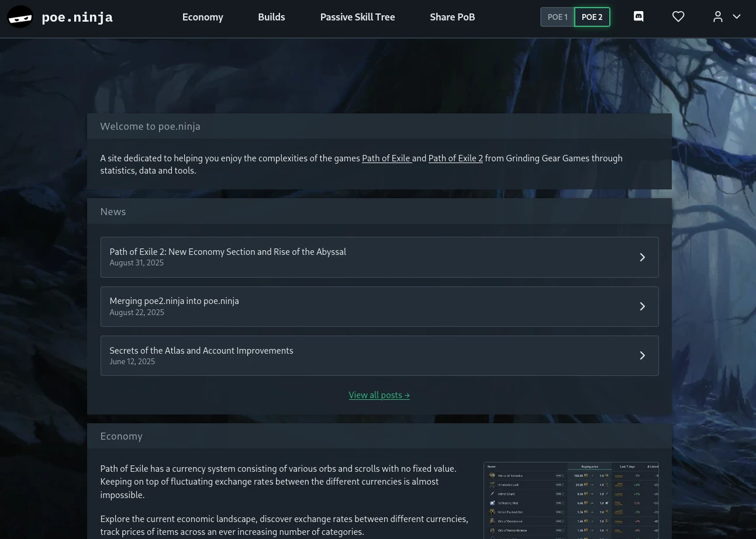Go to Passive Skill Tree page
The height and width of the screenshot is (539, 756).
click(x=357, y=17)
